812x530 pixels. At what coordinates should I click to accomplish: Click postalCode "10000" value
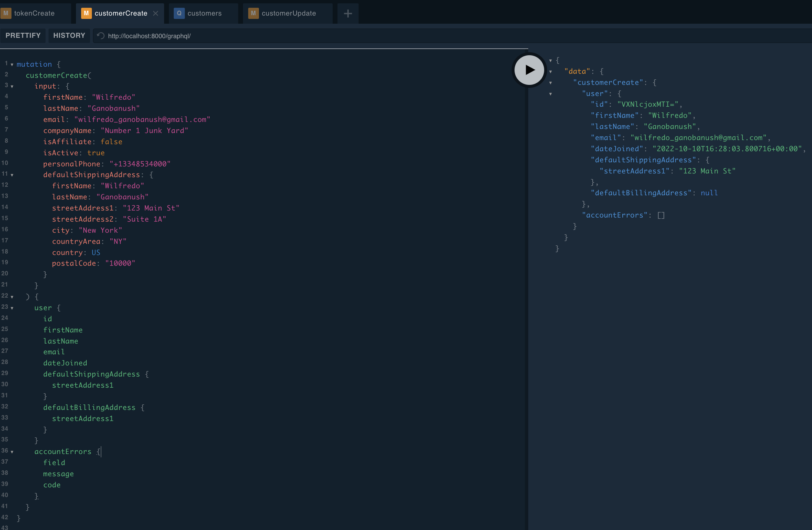click(120, 263)
